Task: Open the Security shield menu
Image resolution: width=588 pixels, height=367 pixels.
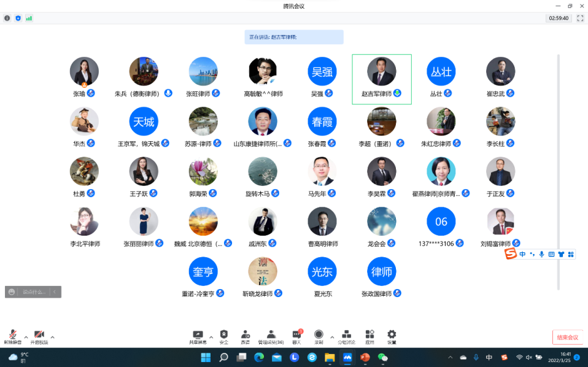Action: tap(223, 336)
